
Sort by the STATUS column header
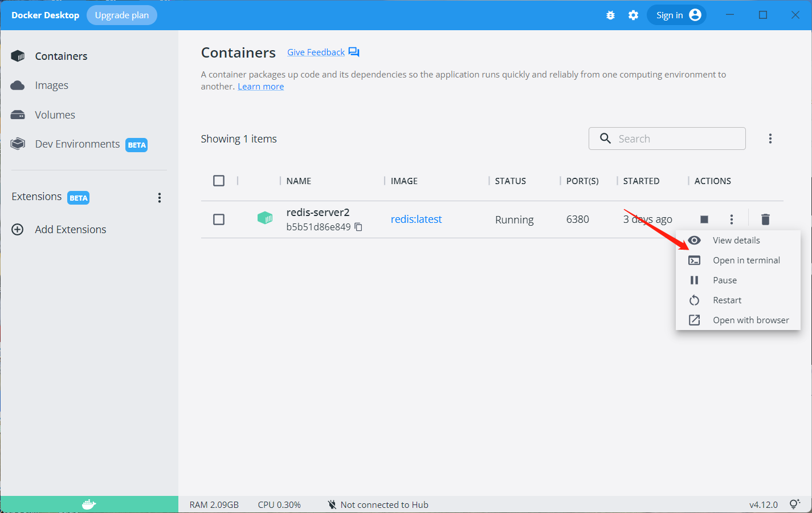510,181
